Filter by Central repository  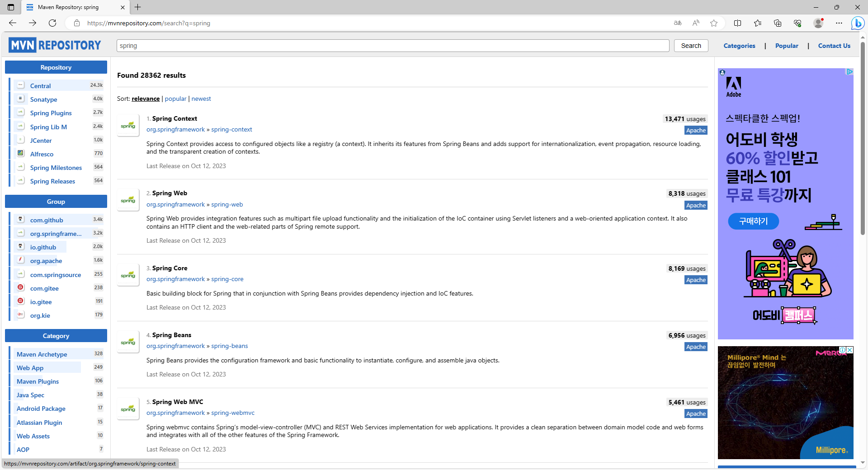40,86
